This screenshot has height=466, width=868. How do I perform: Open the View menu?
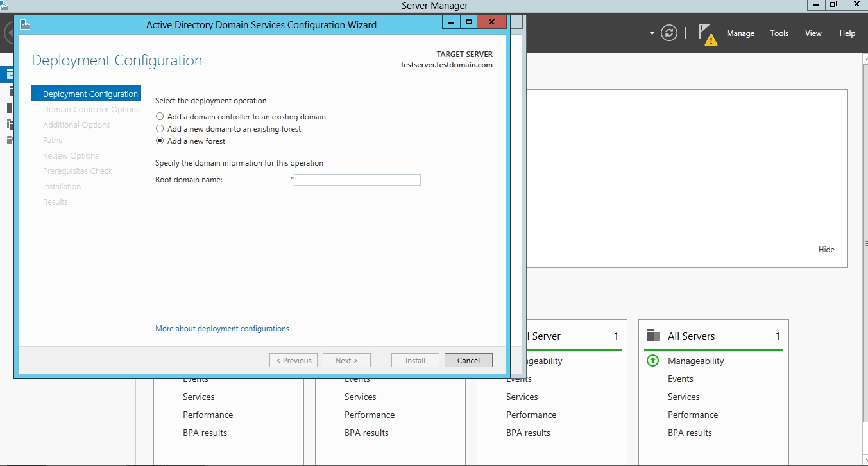[813, 33]
